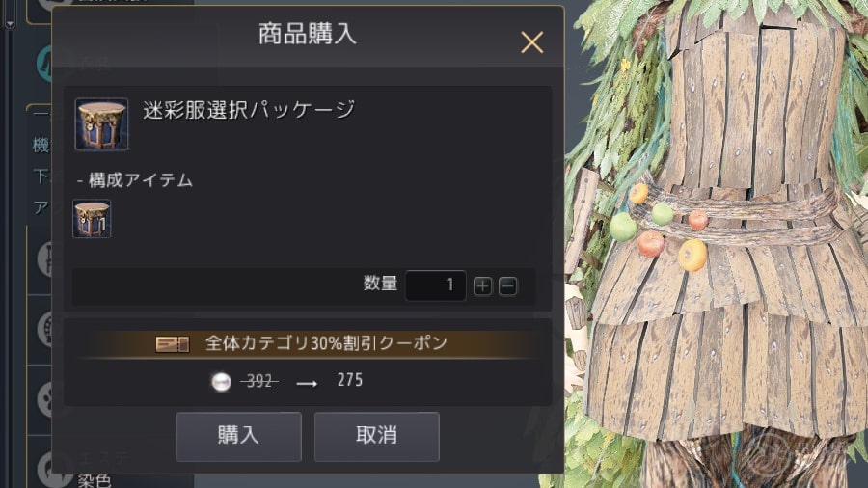Confirm purchase with the 購入 button
This screenshot has height=488, width=868.
click(239, 437)
